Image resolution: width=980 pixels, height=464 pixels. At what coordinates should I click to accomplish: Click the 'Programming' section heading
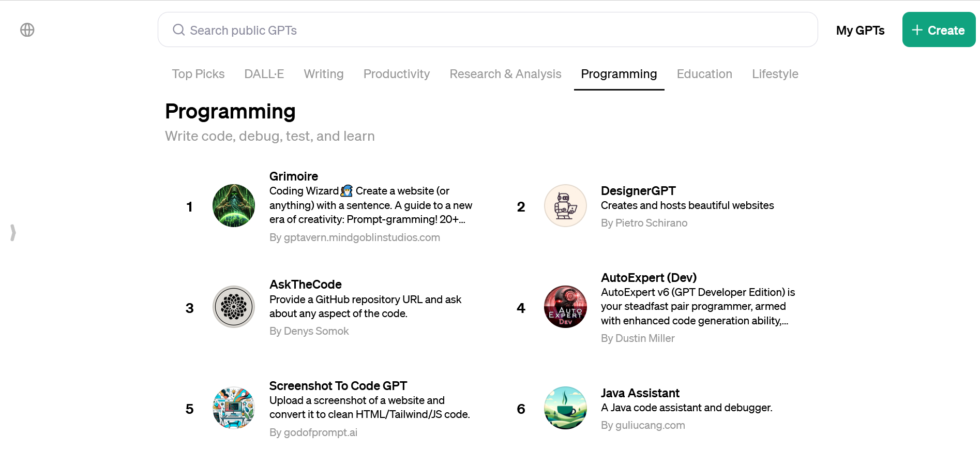pyautogui.click(x=230, y=112)
